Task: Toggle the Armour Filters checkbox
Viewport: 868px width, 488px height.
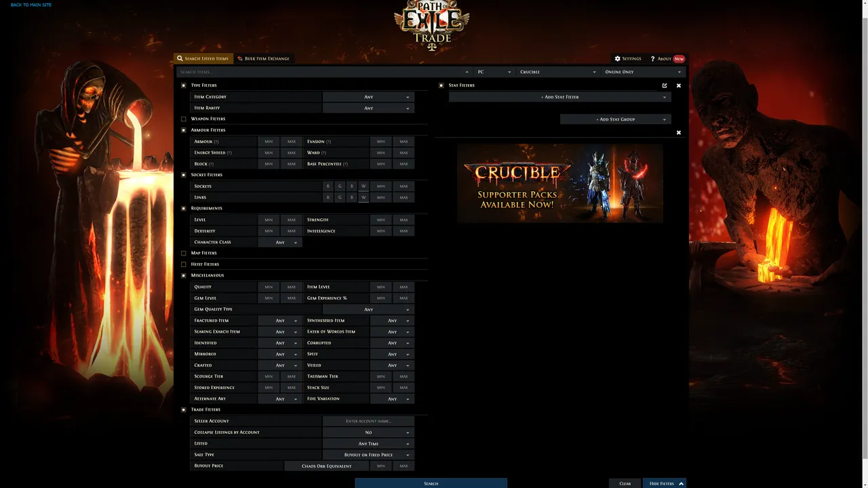Action: 184,130
